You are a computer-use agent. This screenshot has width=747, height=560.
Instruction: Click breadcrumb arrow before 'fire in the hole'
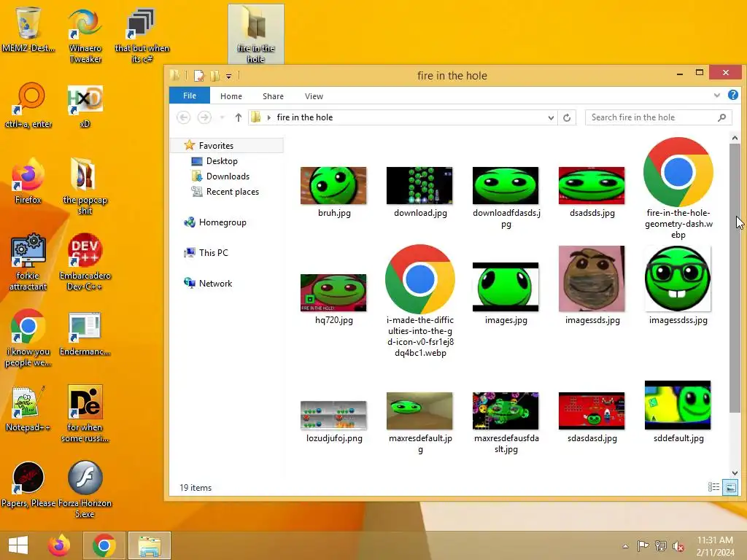(268, 117)
